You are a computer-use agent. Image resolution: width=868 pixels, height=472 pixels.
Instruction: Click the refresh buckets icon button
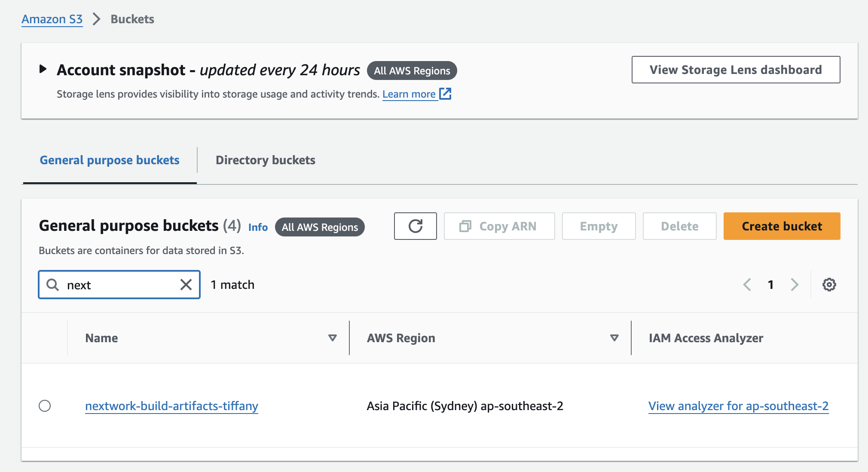pyautogui.click(x=415, y=226)
